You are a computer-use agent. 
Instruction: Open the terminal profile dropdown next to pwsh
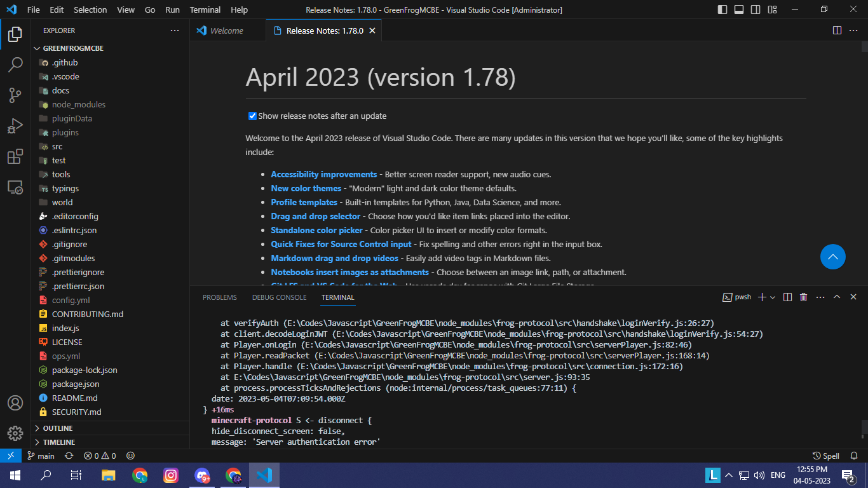tap(773, 297)
